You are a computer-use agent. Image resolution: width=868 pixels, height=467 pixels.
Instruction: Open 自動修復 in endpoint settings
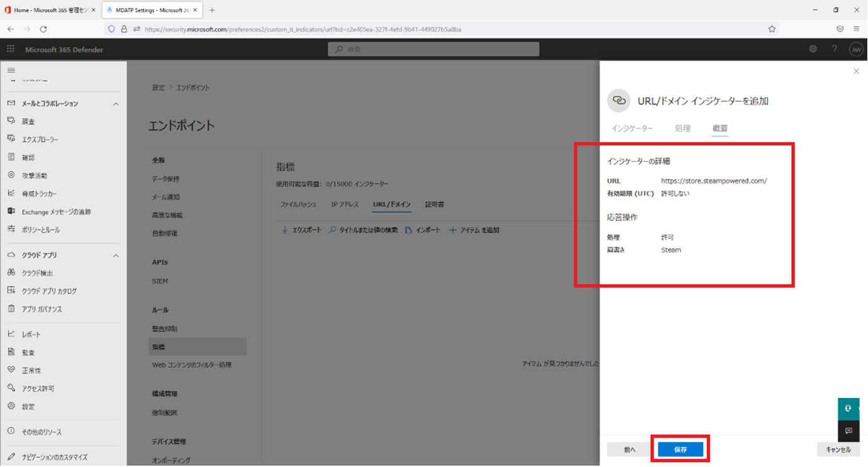164,233
